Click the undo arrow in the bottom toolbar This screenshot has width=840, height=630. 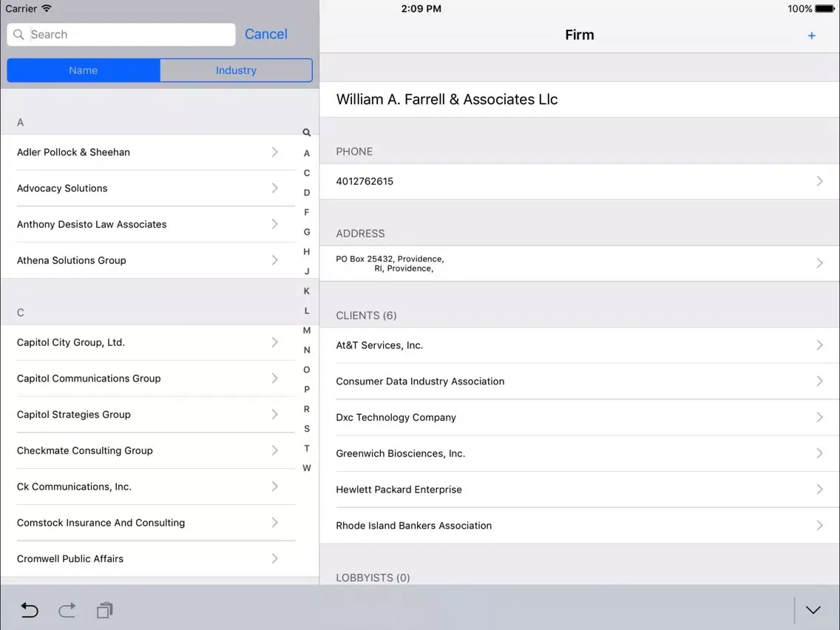click(x=30, y=609)
